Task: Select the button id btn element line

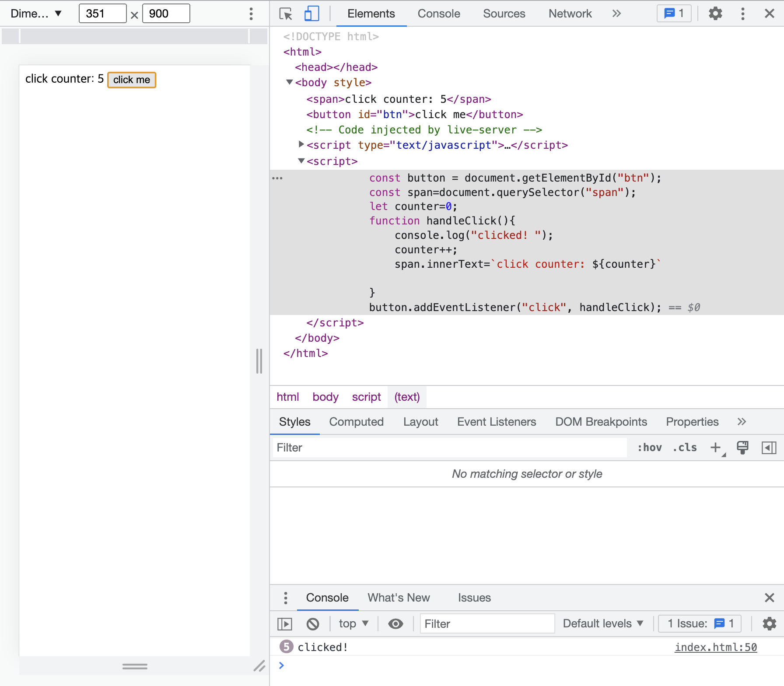Action: 415,115
